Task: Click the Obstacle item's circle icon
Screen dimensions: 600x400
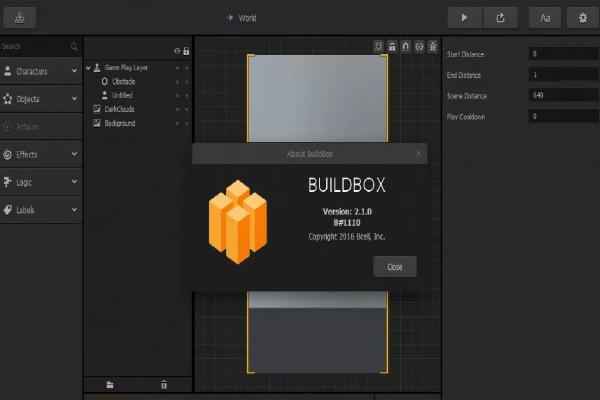Action: 104,82
